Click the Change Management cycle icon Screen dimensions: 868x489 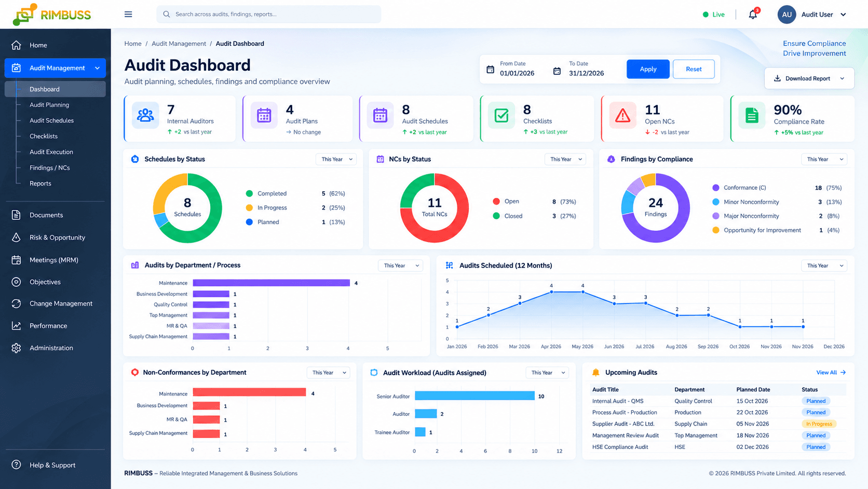pyautogui.click(x=17, y=303)
